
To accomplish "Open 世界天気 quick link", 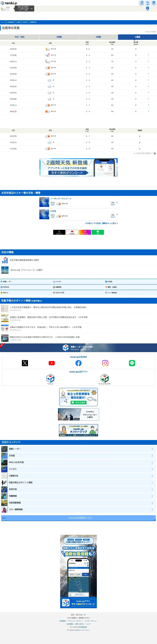I will (26, 287).
